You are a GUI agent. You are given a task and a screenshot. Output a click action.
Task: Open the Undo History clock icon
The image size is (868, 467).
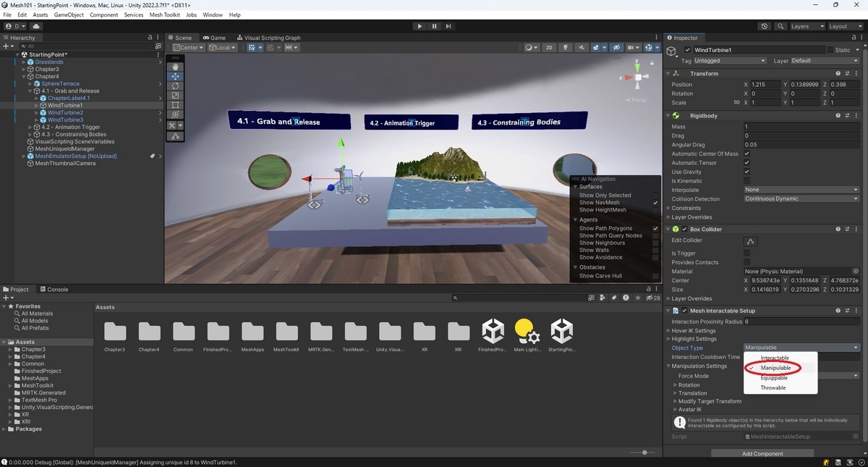(x=765, y=26)
